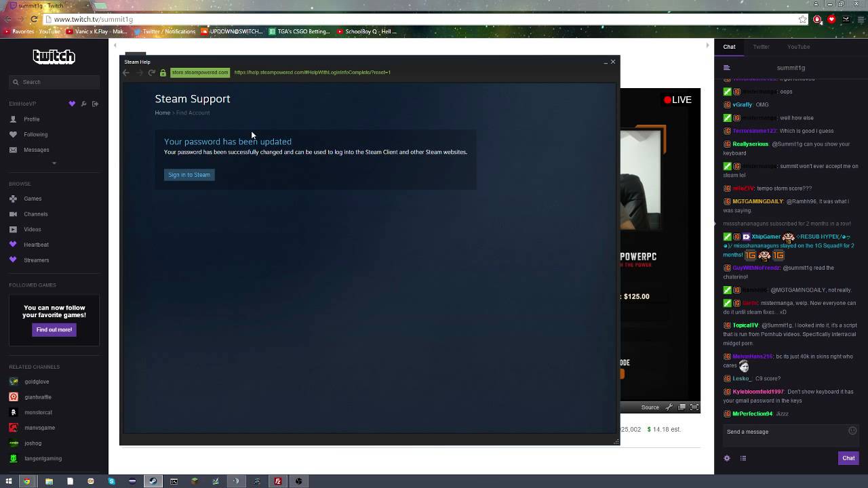868x488 pixels.
Task: Select the Twitter tab in the chat panel
Action: pos(761,47)
